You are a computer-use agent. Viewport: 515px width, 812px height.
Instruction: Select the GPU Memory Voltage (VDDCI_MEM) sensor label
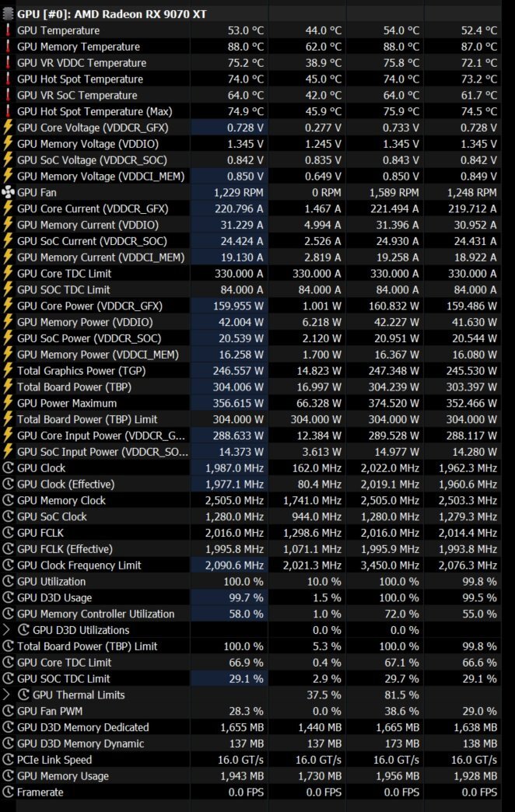coord(101,177)
